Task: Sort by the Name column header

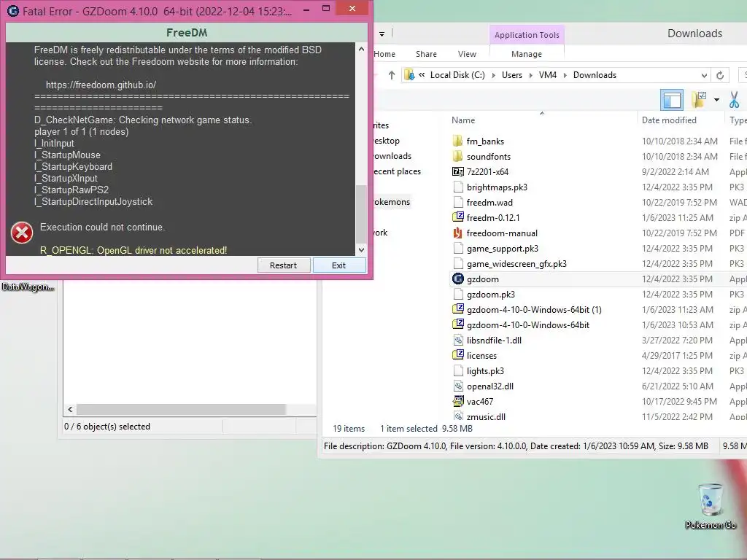Action: [463, 120]
